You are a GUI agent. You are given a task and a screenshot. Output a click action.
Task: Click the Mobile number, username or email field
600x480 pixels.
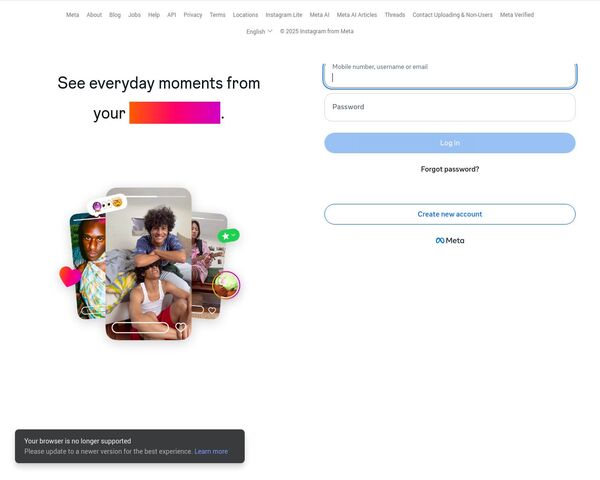(450, 75)
